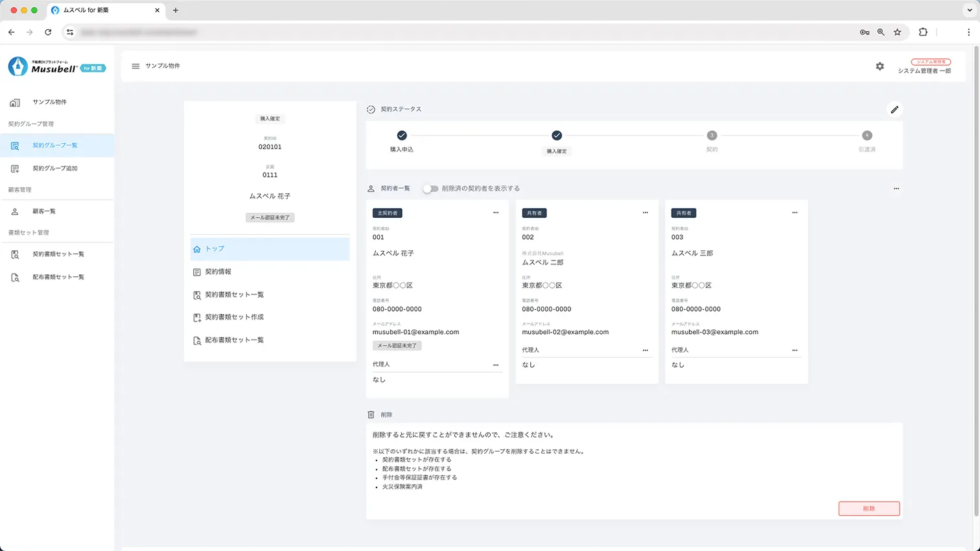Expand the 代理人 options menu for contractor 003
Viewport: 980px width, 551px height.
[795, 350]
